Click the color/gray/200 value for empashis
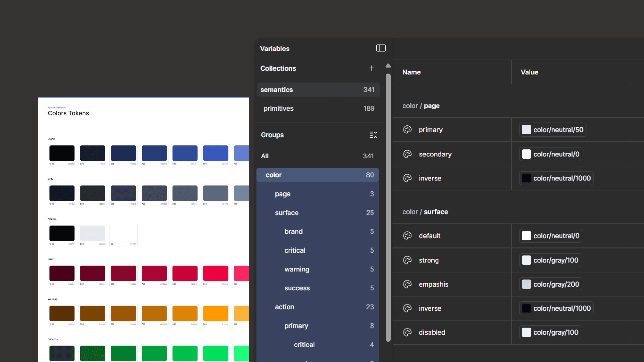The image size is (644, 362). (x=550, y=284)
